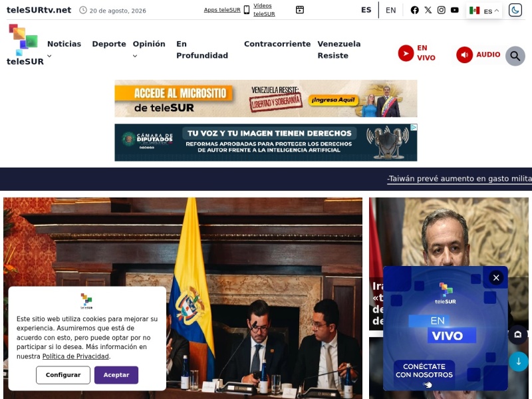Click the blue down-arrow floating button
This screenshot has width=532, height=399.
coord(519,361)
